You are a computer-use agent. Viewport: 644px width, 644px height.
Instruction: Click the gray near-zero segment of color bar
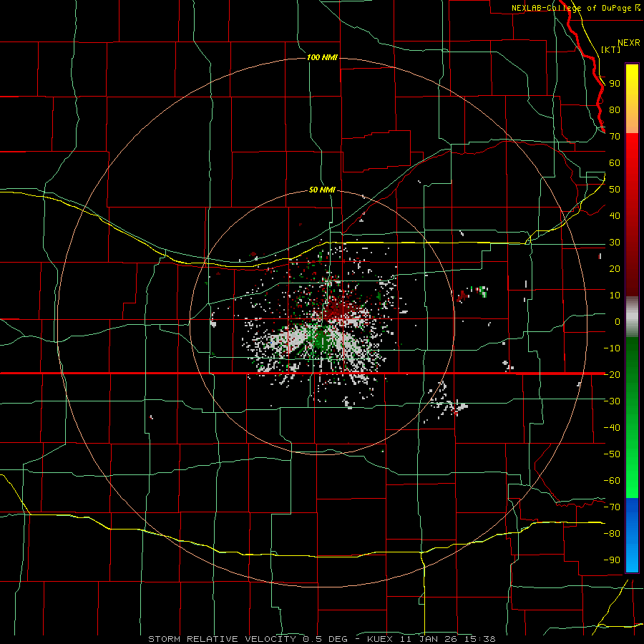point(632,316)
